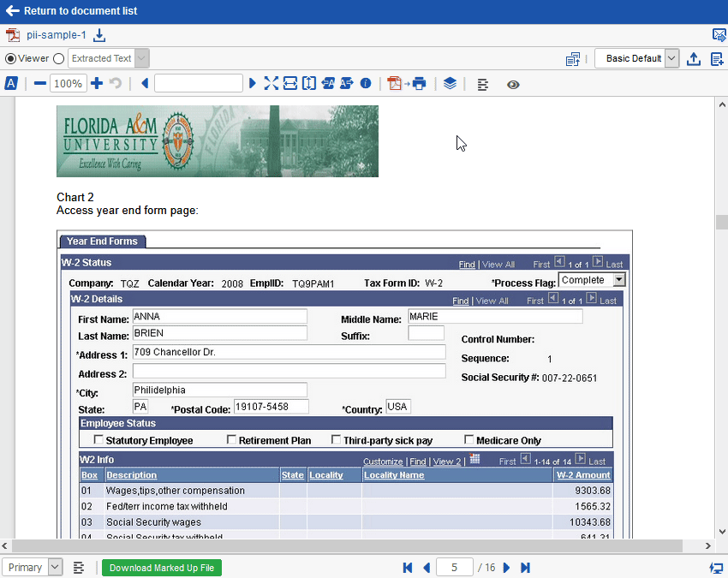Viewport: 728px width, 578px height.
Task: Click the envelope icon at top right
Action: [x=719, y=35]
